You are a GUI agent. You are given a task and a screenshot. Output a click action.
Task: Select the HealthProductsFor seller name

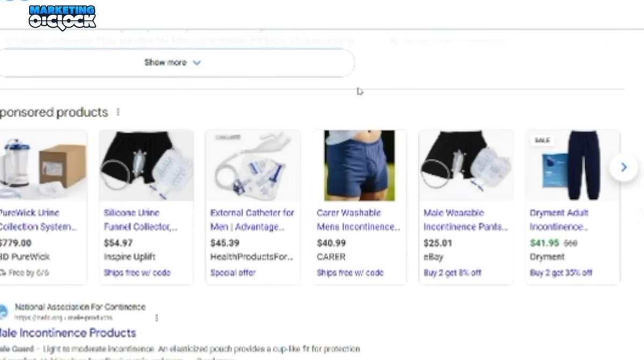click(x=252, y=257)
